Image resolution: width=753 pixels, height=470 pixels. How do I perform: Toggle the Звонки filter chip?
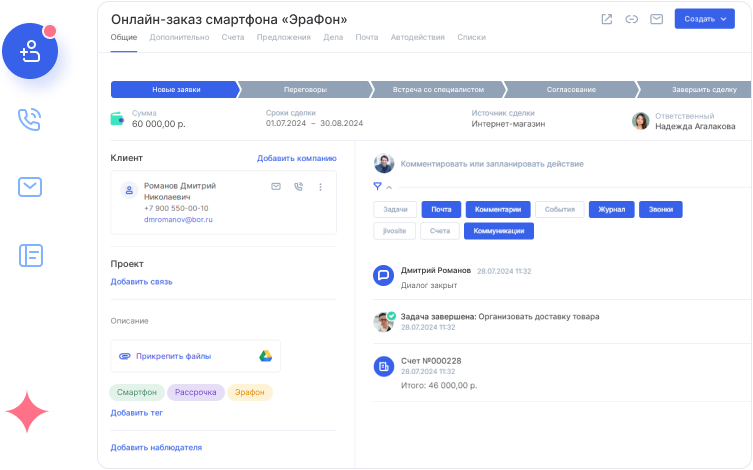pos(661,210)
